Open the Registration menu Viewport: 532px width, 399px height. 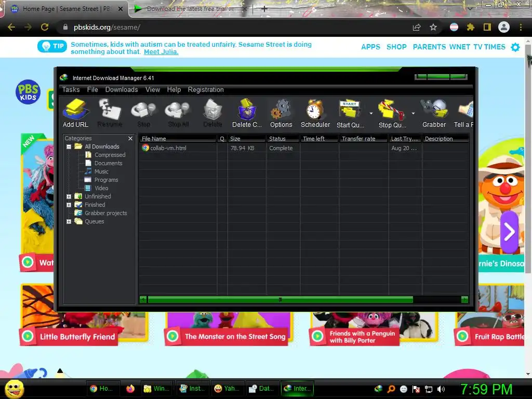[x=206, y=89]
